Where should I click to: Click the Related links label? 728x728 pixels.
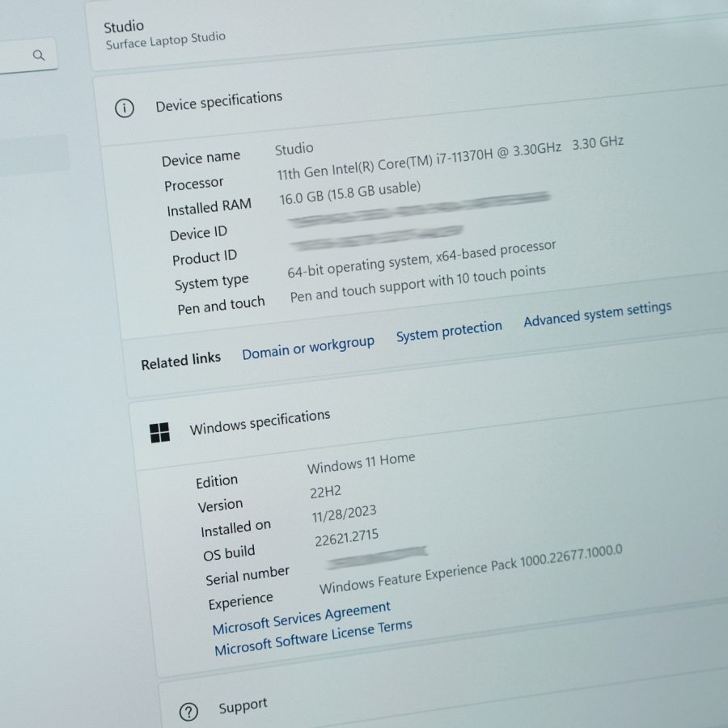[180, 361]
